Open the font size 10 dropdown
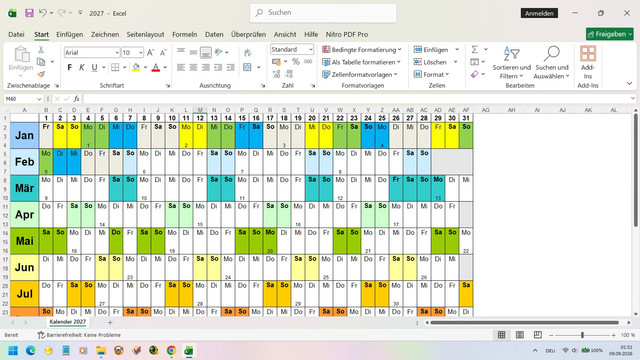640x360 pixels. (x=141, y=53)
